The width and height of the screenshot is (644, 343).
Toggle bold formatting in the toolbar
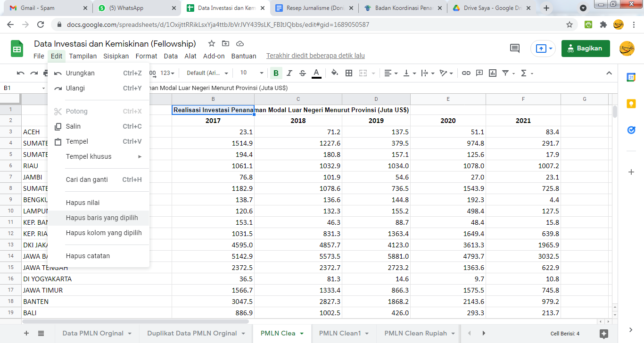276,73
